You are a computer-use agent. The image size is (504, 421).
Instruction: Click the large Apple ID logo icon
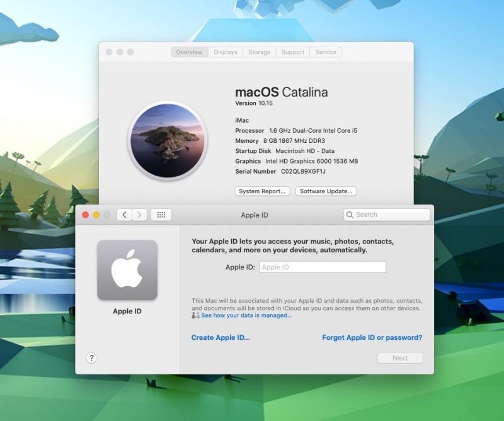[x=127, y=270]
